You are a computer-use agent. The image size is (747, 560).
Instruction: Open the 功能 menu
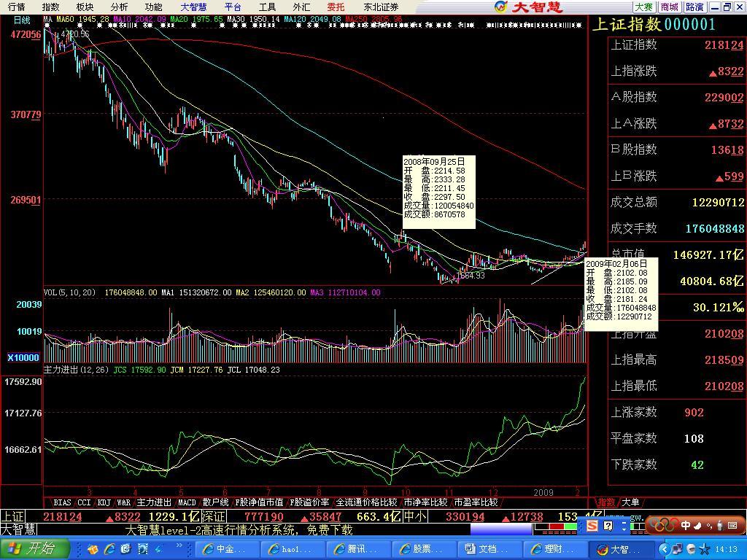point(153,7)
